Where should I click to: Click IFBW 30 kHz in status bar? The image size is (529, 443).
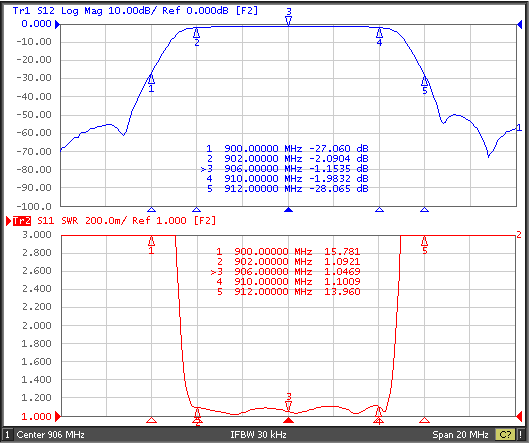pos(258,435)
